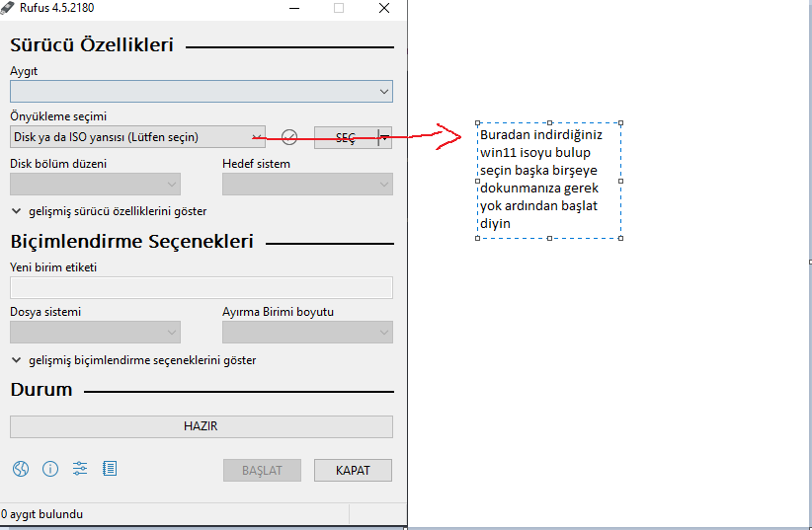Open the Aygıt device dropdown
This screenshot has height=530, width=812.
pos(202,92)
